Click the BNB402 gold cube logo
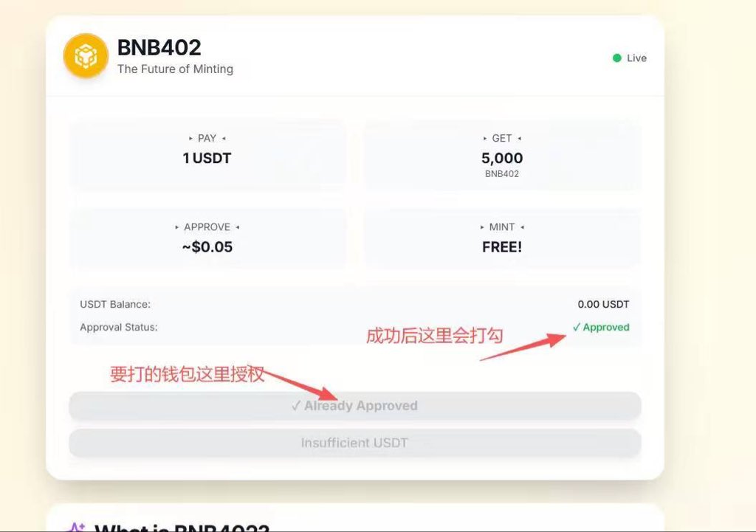This screenshot has height=532, width=756. [86, 56]
